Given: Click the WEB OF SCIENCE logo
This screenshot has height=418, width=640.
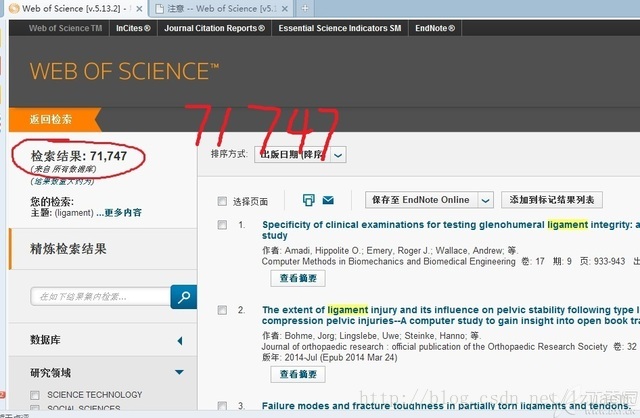Looking at the screenshot, I should [124, 71].
